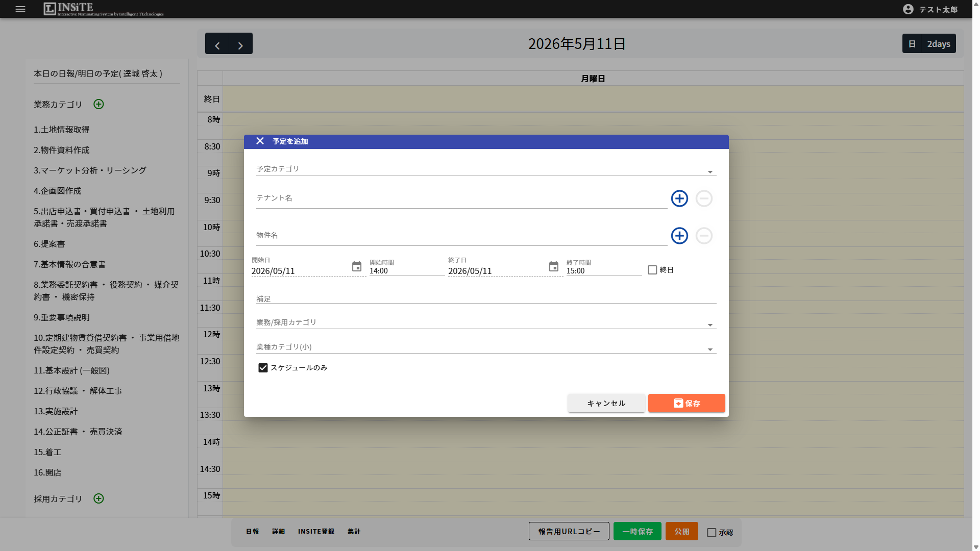Switch to 2days view
Image resolution: width=980 pixels, height=551 pixels.
click(x=939, y=44)
